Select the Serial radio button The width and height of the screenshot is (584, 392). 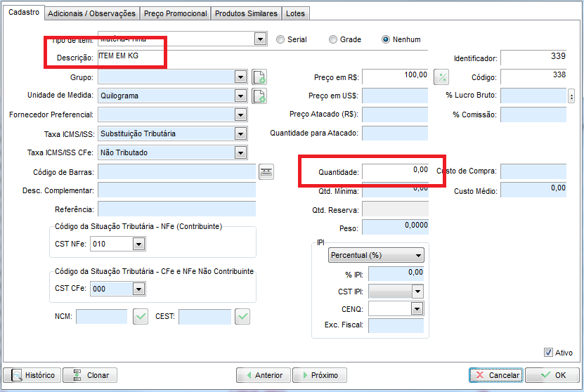point(280,39)
